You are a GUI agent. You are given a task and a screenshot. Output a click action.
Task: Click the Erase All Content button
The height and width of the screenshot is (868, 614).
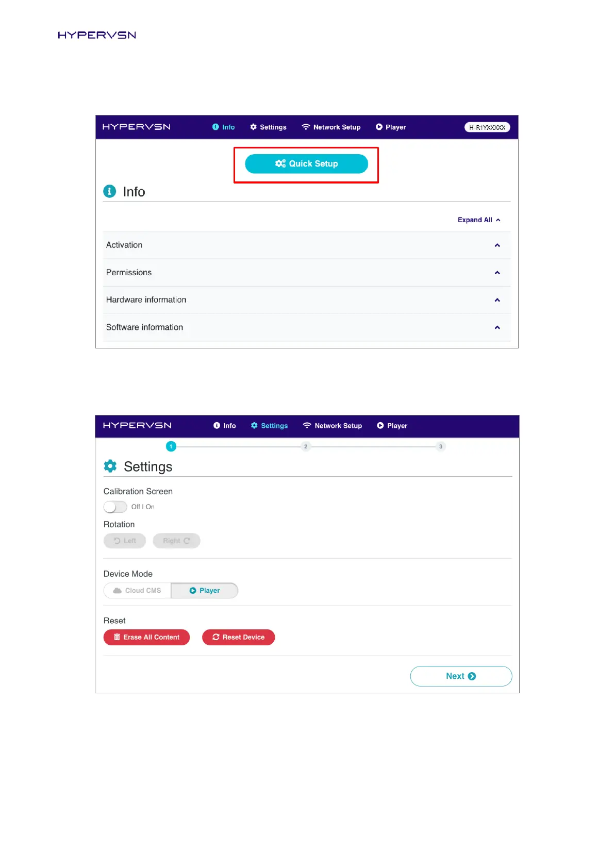click(x=146, y=638)
